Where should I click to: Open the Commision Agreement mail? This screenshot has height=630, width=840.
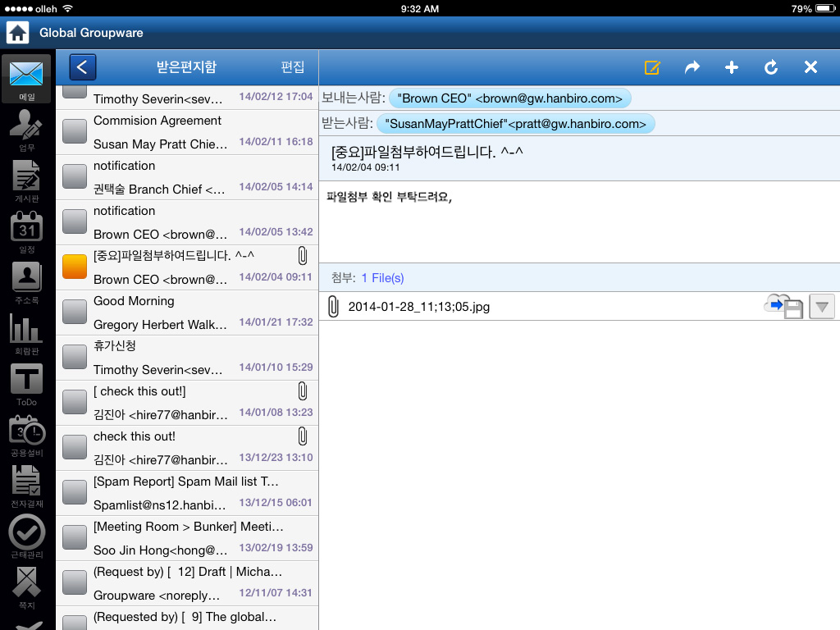187,132
